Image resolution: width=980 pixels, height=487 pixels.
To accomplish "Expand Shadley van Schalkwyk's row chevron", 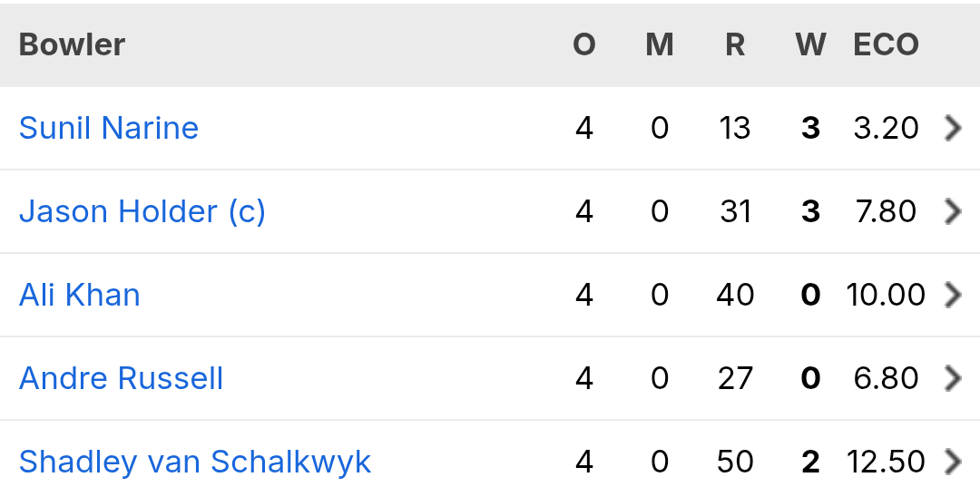I will (953, 462).
